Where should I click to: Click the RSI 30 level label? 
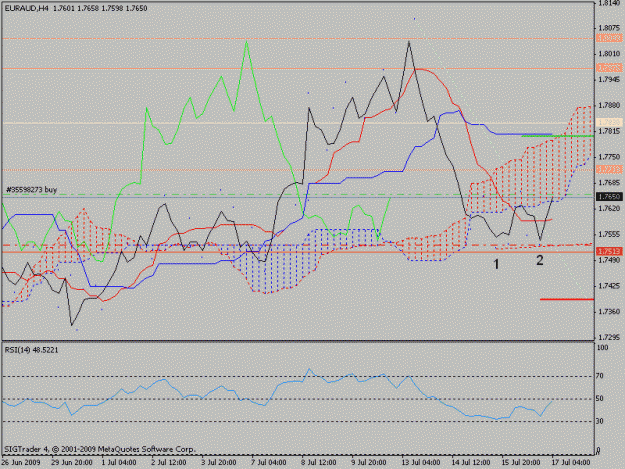[599, 421]
